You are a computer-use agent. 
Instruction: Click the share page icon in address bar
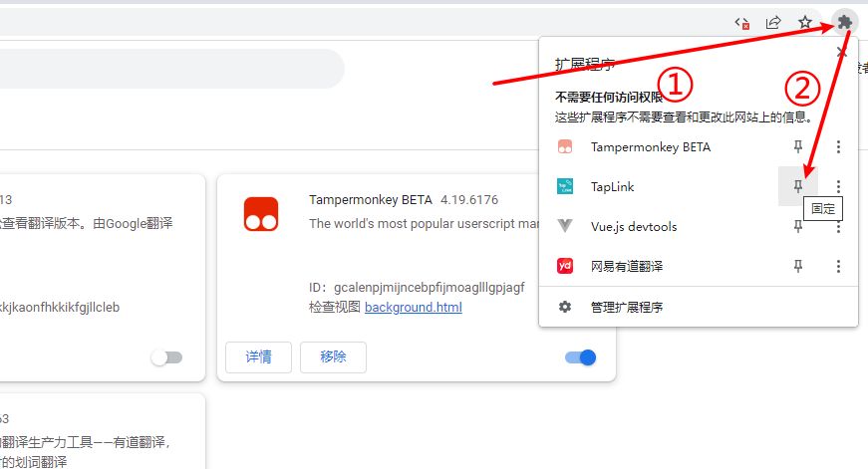point(772,22)
